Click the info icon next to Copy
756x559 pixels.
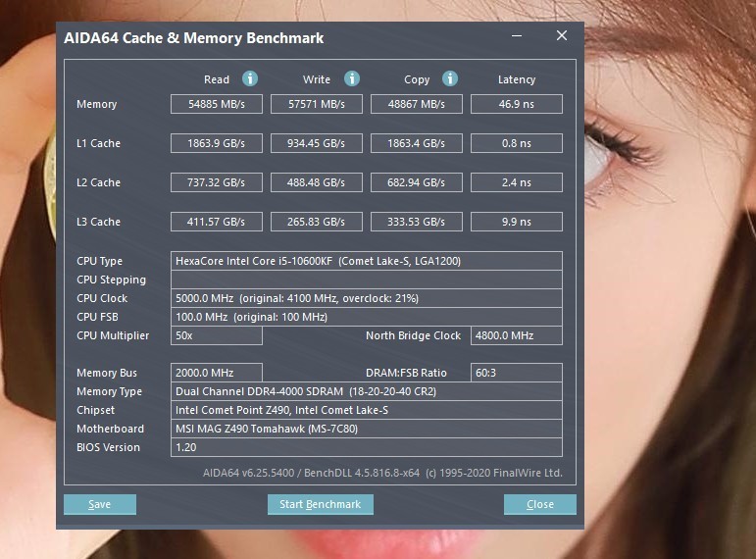[x=449, y=78]
